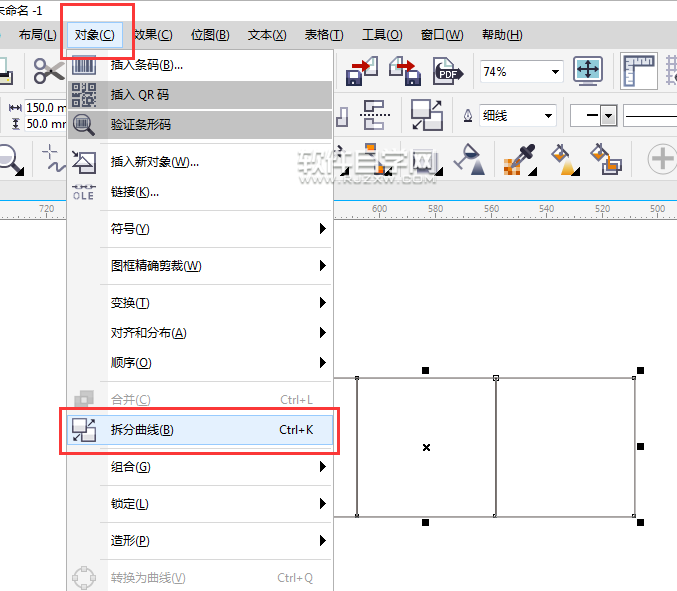Click the barcode magnifier icon beside 验证条形码
This screenshot has height=591, width=677.
(84, 125)
